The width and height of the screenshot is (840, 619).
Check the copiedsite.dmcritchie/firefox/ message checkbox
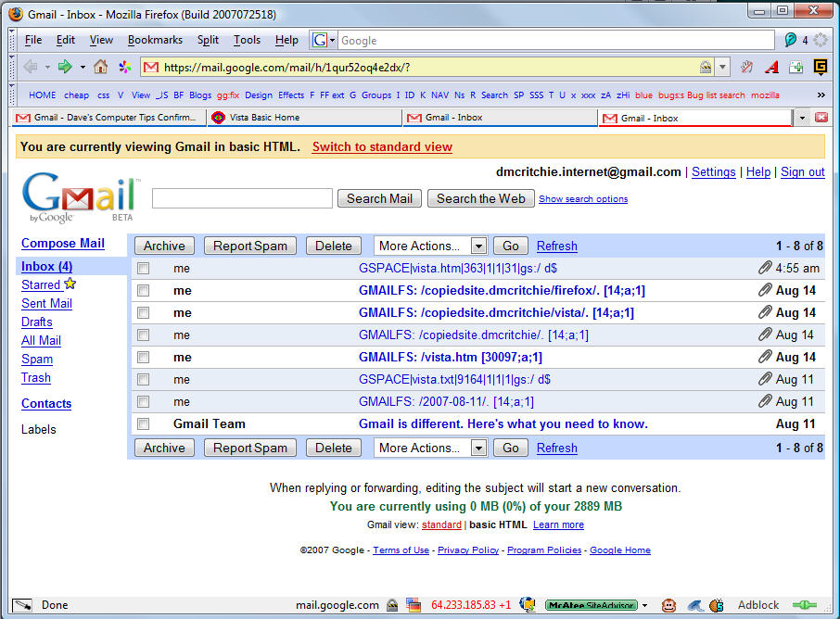pyautogui.click(x=143, y=290)
